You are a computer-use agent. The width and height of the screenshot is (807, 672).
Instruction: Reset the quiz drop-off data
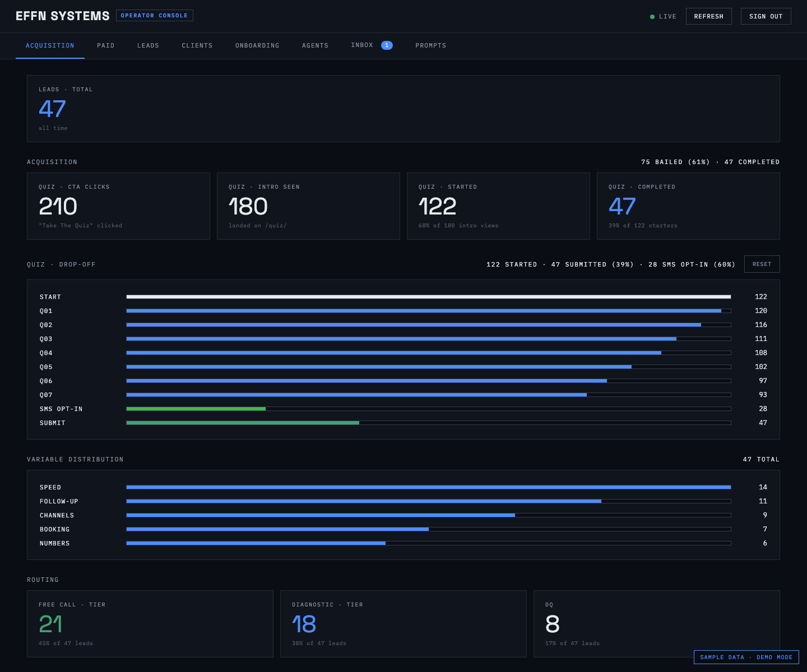point(762,264)
